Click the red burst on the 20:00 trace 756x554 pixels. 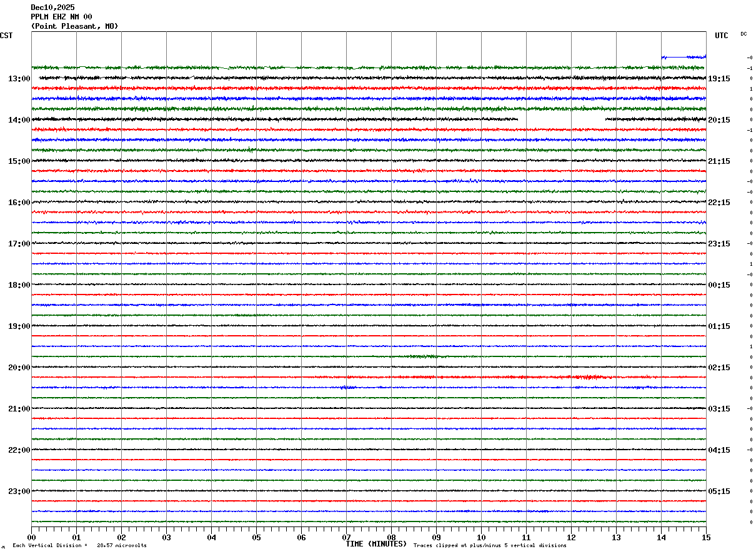coord(587,377)
